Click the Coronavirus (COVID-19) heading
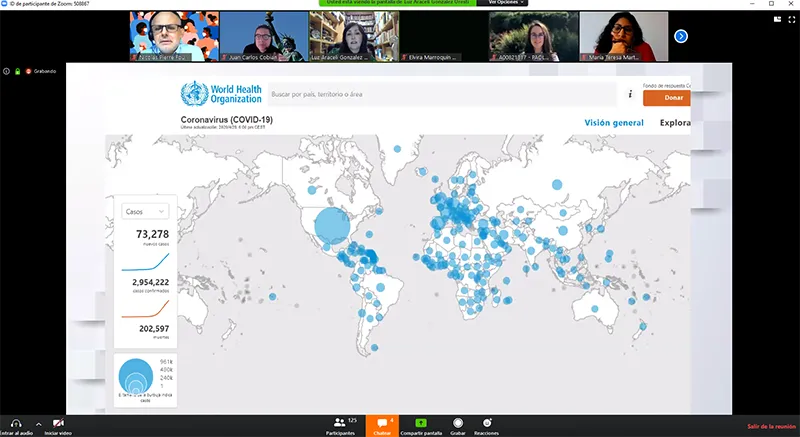 (x=227, y=120)
